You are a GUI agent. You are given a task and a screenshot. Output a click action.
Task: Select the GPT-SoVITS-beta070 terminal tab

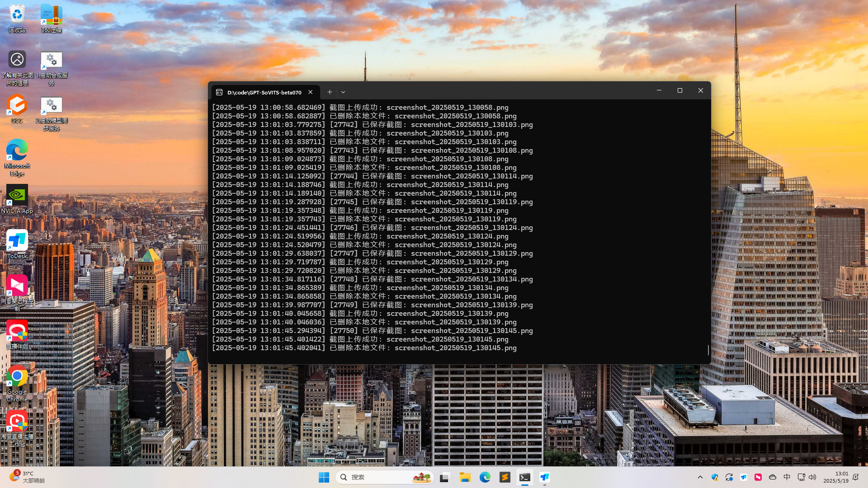pyautogui.click(x=262, y=92)
